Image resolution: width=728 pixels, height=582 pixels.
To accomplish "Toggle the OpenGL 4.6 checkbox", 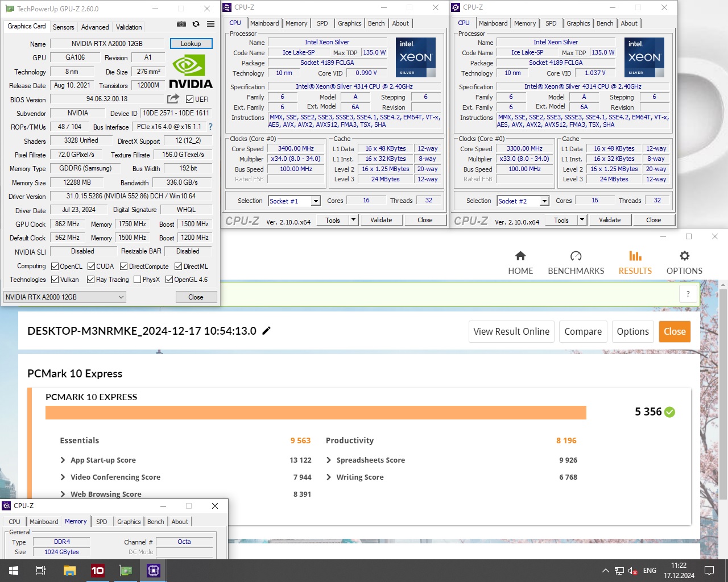I will click(169, 279).
